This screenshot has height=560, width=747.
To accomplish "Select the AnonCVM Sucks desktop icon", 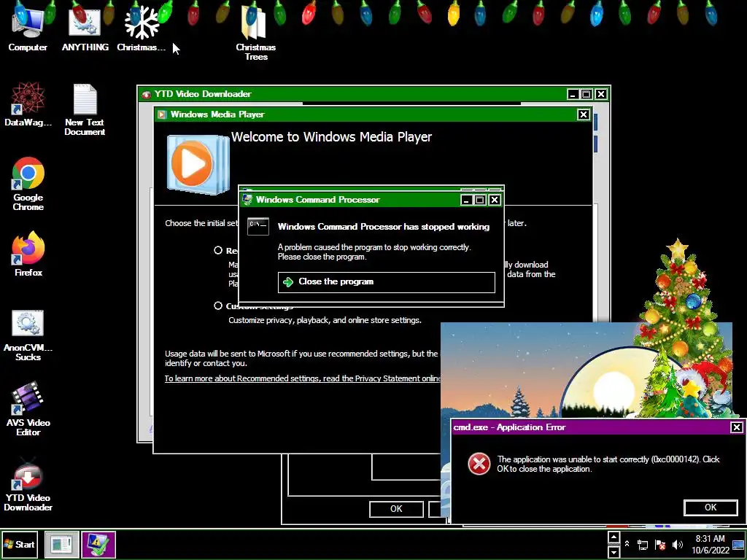I will click(x=28, y=335).
